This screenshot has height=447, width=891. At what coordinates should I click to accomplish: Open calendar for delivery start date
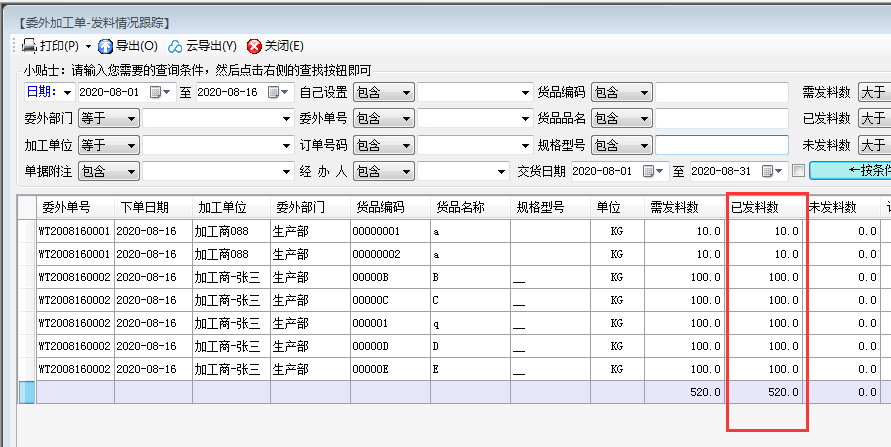tap(648, 171)
